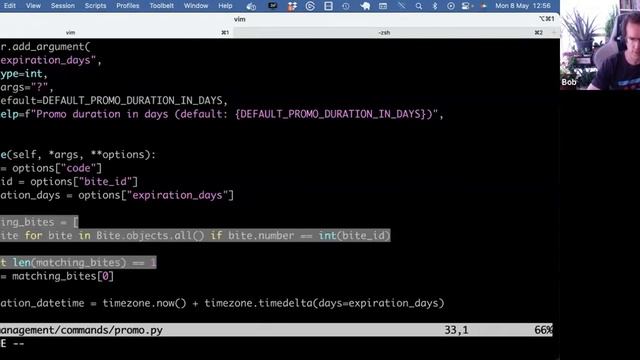Click the date and time Mon 8 May

522,6
